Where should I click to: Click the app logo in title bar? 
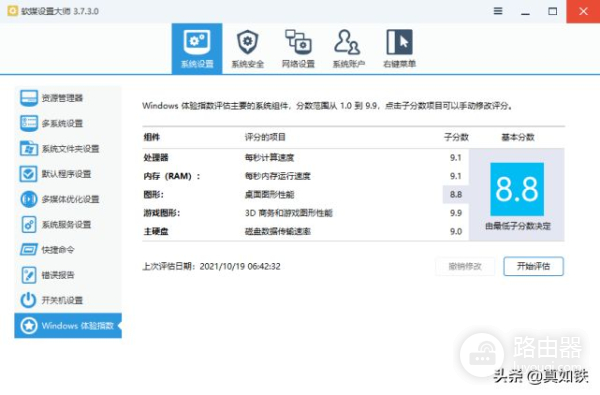coord(12,11)
